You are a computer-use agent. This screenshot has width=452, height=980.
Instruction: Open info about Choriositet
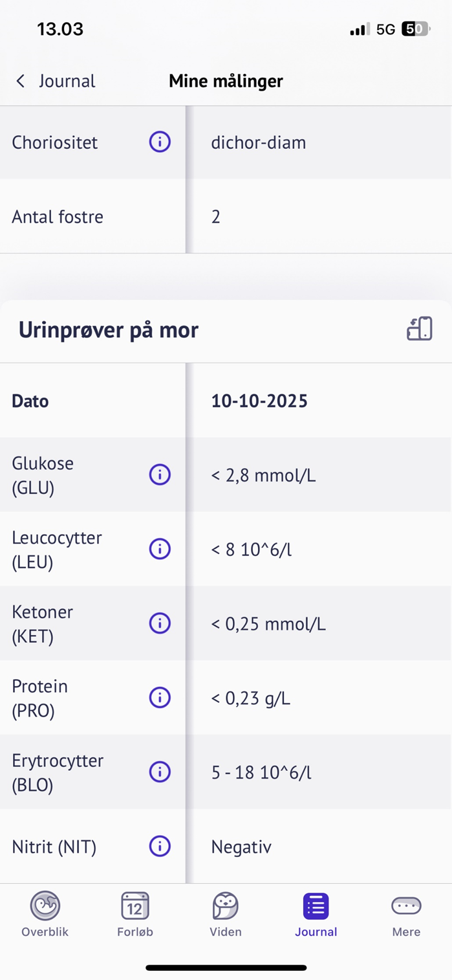pyautogui.click(x=159, y=142)
